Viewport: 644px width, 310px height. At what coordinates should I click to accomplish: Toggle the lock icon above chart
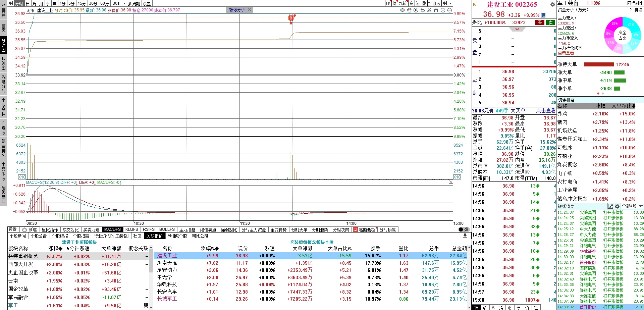[x=436, y=10]
